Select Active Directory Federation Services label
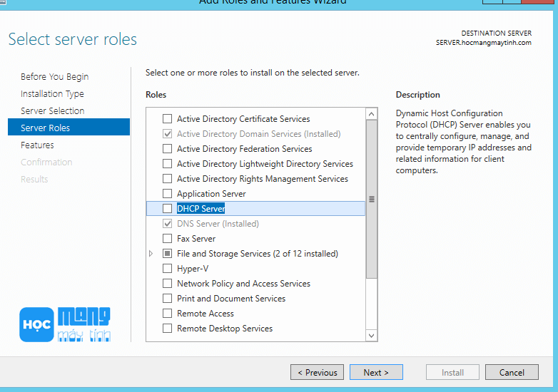The height and width of the screenshot is (392, 558). [x=245, y=149]
